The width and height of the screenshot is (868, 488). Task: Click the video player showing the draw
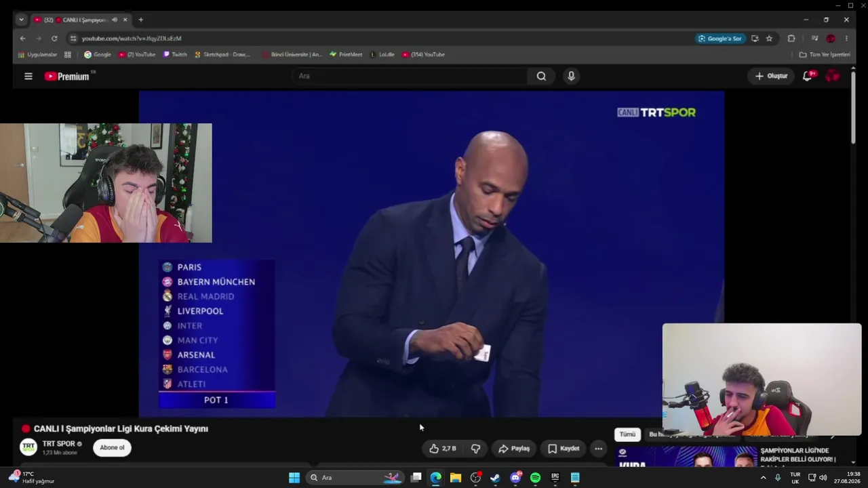431,254
